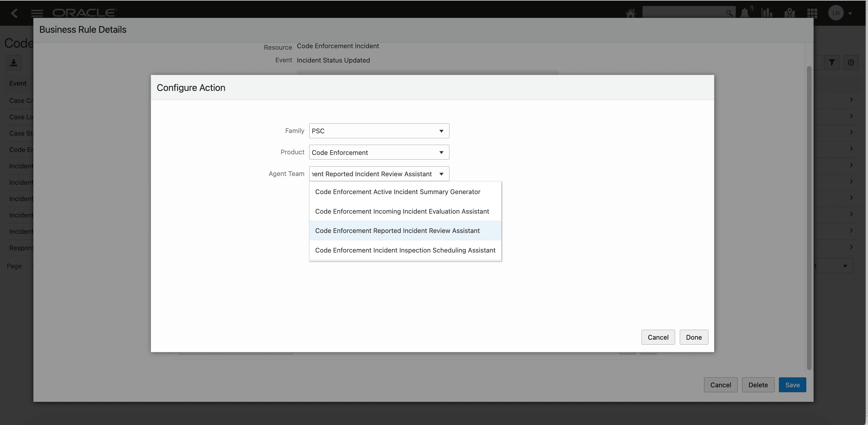Save the business rule

(792, 385)
